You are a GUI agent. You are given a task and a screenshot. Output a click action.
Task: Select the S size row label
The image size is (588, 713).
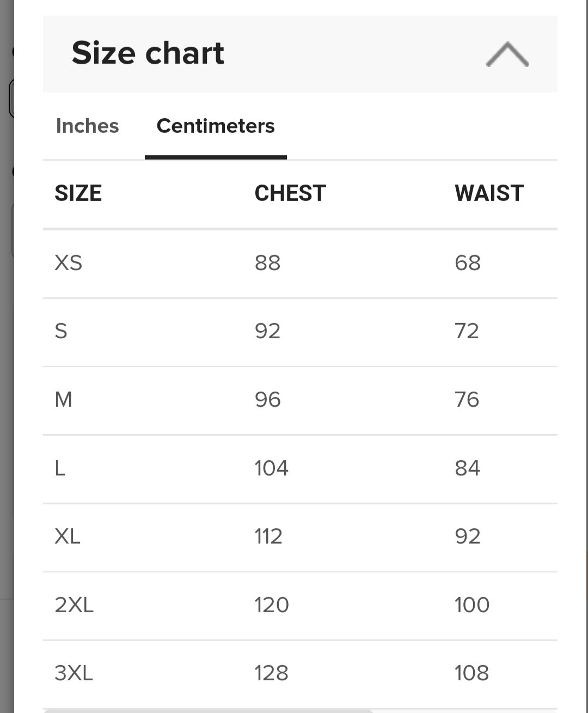61,331
